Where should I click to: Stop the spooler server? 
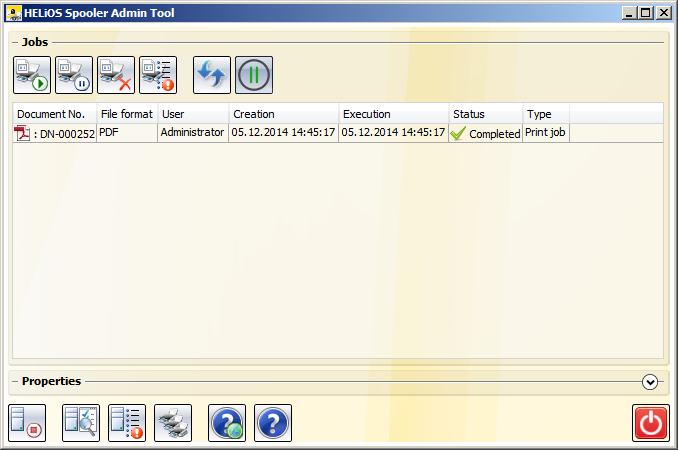tap(27, 423)
